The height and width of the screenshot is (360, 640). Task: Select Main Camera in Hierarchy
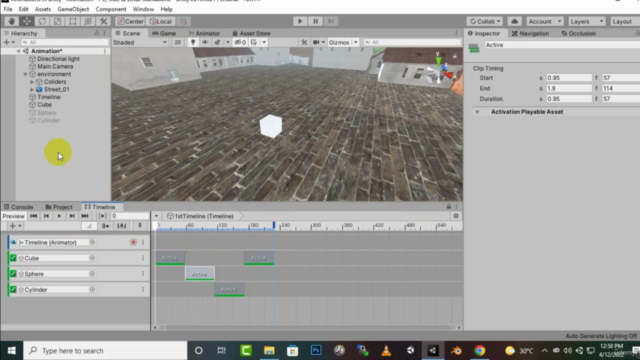(55, 67)
